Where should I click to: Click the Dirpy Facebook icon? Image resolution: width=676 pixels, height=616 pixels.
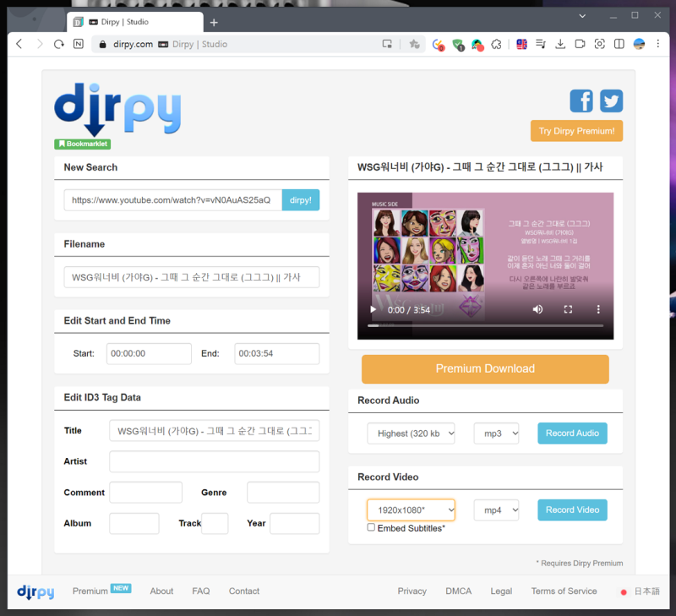click(581, 101)
